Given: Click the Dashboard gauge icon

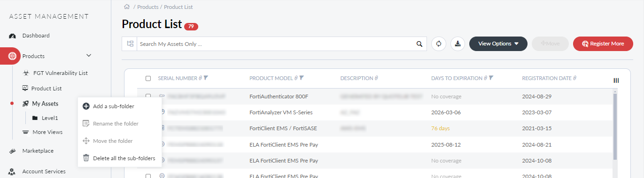Looking at the screenshot, I should pos(13,36).
